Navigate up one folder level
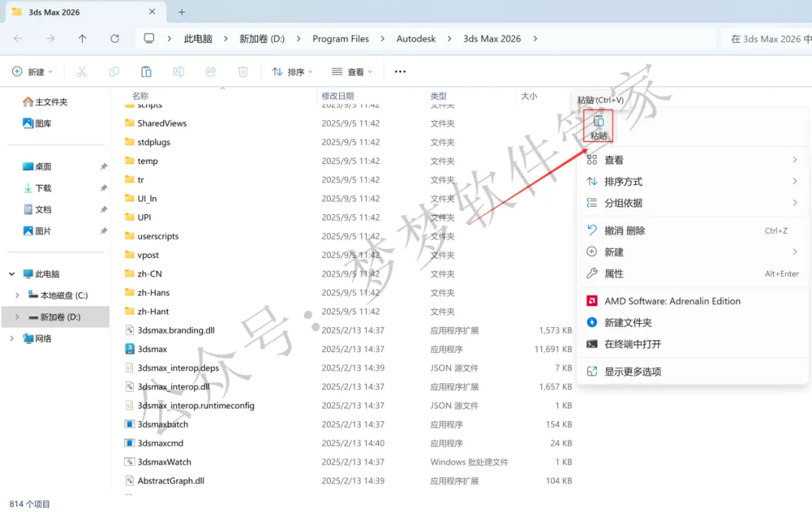Screen dimensions: 812x512 click(83, 38)
